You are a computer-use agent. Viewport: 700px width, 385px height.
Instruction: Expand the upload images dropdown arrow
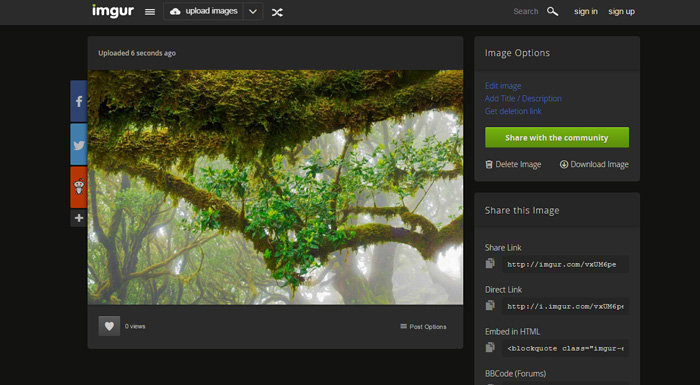click(253, 12)
